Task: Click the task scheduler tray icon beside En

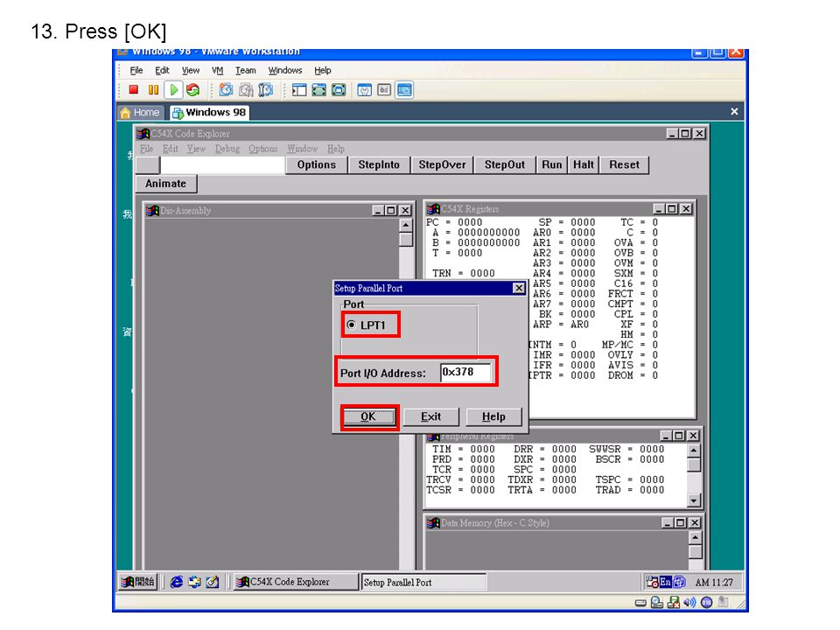Action: (x=653, y=582)
